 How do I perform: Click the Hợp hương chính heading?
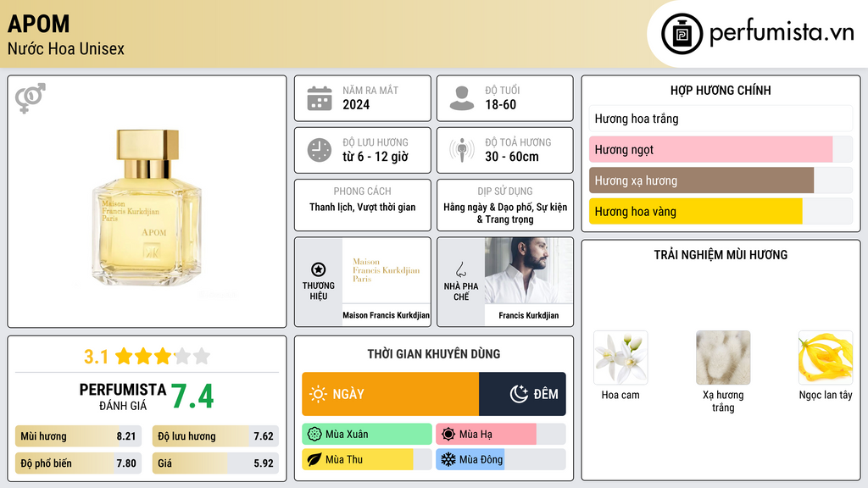[x=721, y=90]
